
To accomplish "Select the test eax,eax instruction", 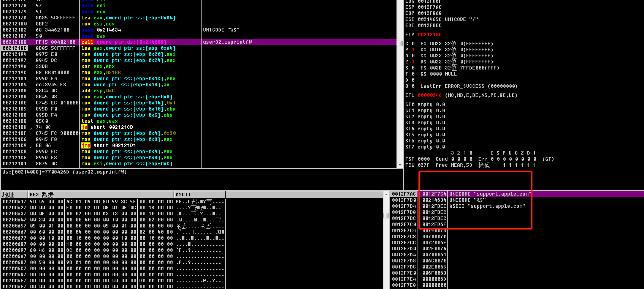I will (x=100, y=121).
